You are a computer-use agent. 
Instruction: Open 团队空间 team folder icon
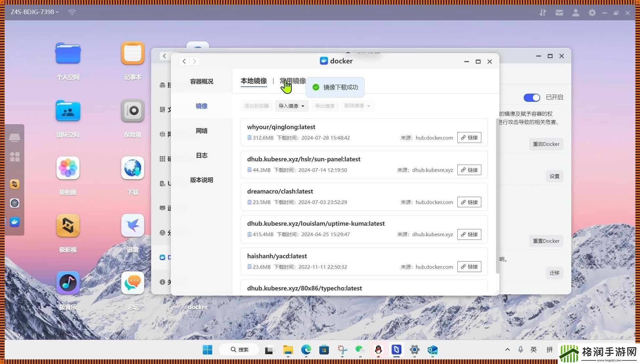point(68,111)
